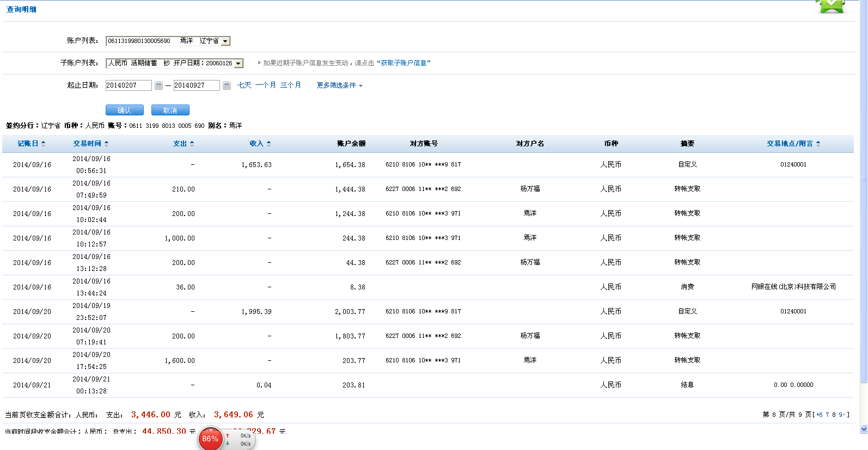Sort by 交易地点/附言 column header
868x450 pixels.
pos(793,144)
